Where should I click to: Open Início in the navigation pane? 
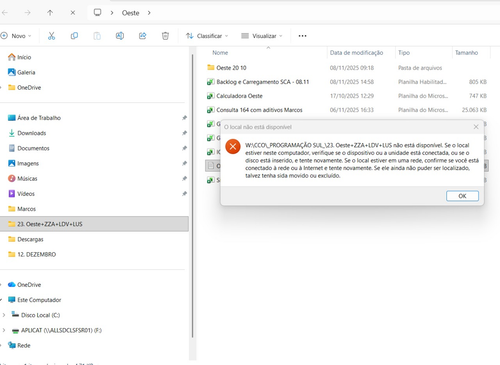tap(20, 57)
